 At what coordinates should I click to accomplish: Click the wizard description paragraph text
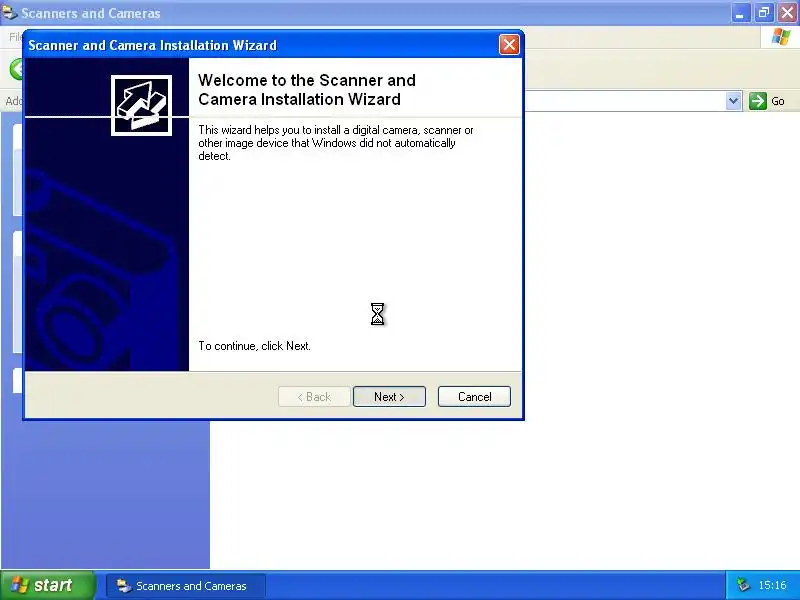[x=336, y=143]
